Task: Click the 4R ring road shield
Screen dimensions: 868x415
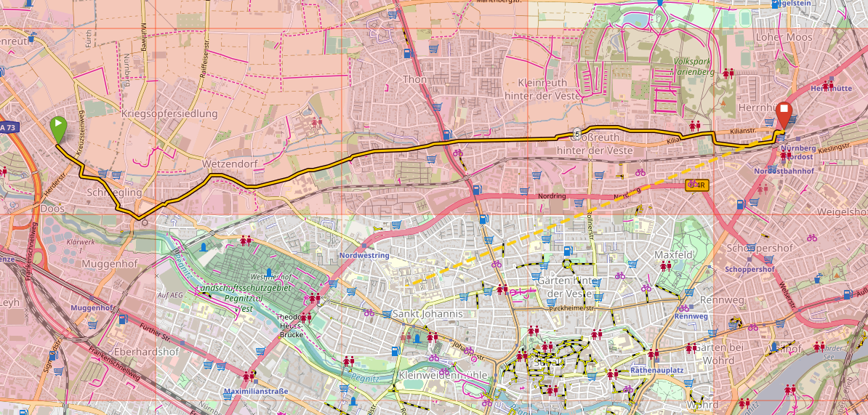Action: coord(696,185)
